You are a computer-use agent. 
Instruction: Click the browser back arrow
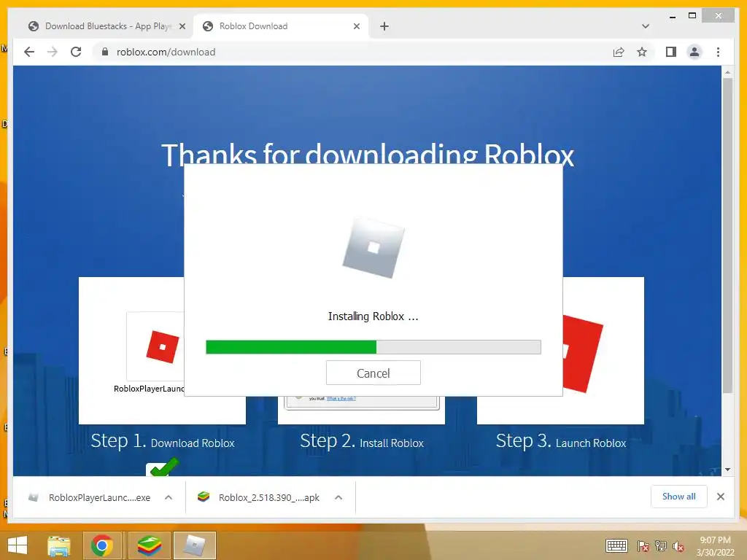pyautogui.click(x=29, y=52)
